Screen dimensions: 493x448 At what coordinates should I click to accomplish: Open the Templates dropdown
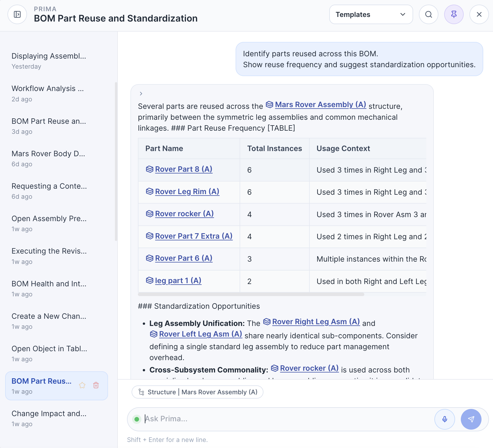tap(371, 14)
